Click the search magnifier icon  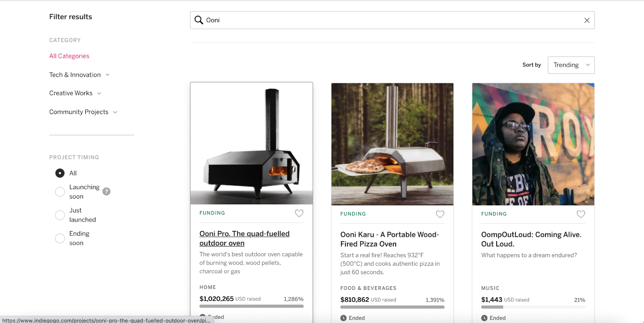199,20
